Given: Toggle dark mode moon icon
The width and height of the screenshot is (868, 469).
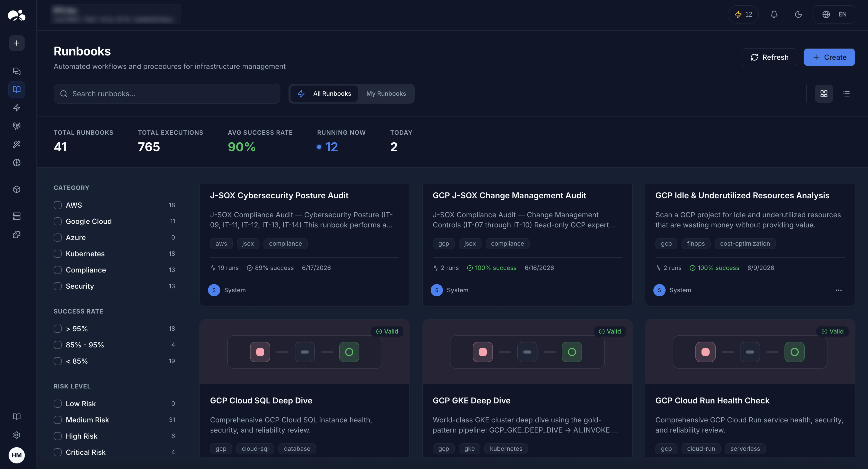Looking at the screenshot, I should coord(798,15).
